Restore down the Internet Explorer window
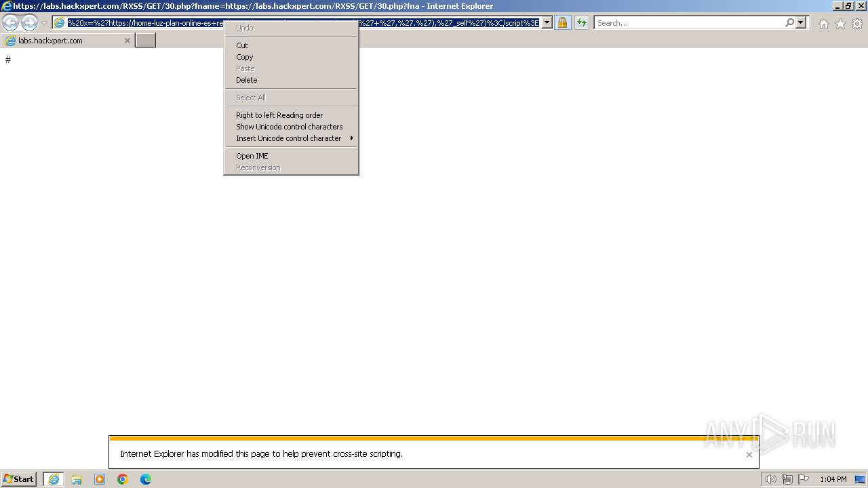The image size is (868, 488). click(848, 6)
